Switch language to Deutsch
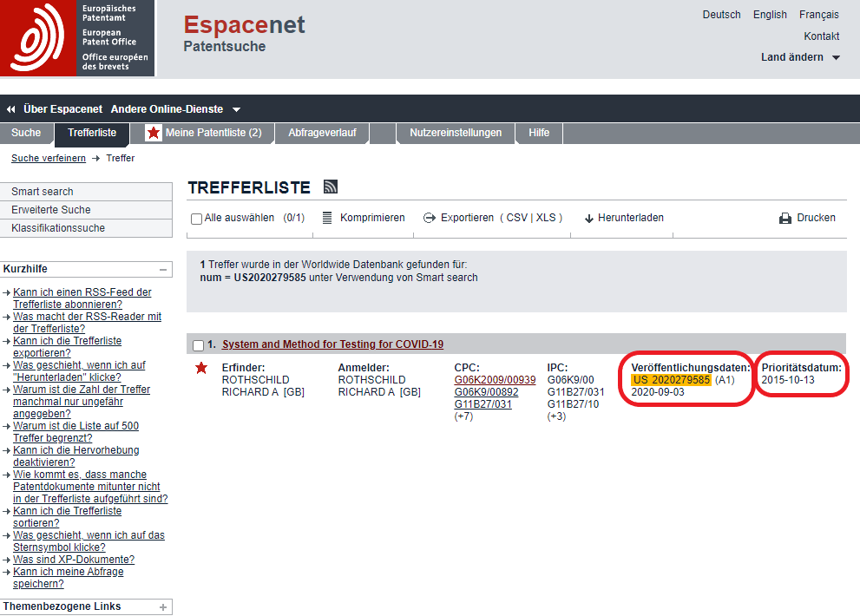This screenshot has width=860, height=616. point(721,15)
